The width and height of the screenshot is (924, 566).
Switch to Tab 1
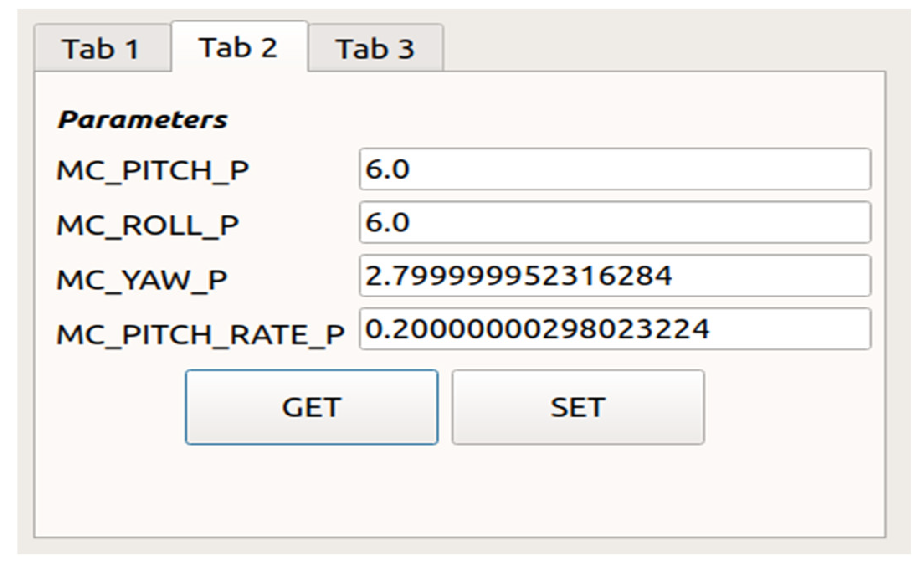(x=102, y=49)
